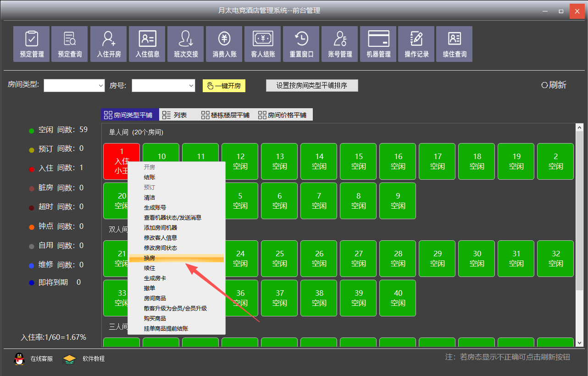This screenshot has height=376, width=588.
Task: Open the 客人结账 guest checkout icon
Action: click(263, 44)
